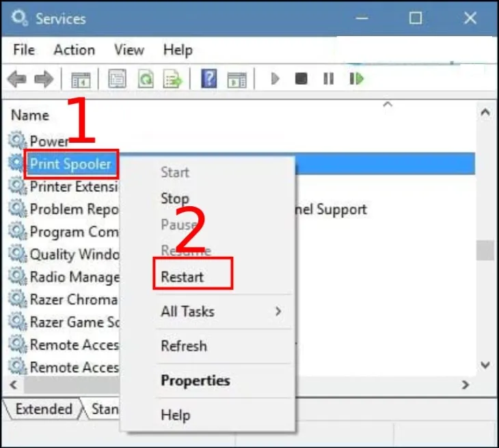Open the toolbar Properties sheet icon
Image resolution: width=499 pixels, height=448 pixels.
[x=118, y=79]
